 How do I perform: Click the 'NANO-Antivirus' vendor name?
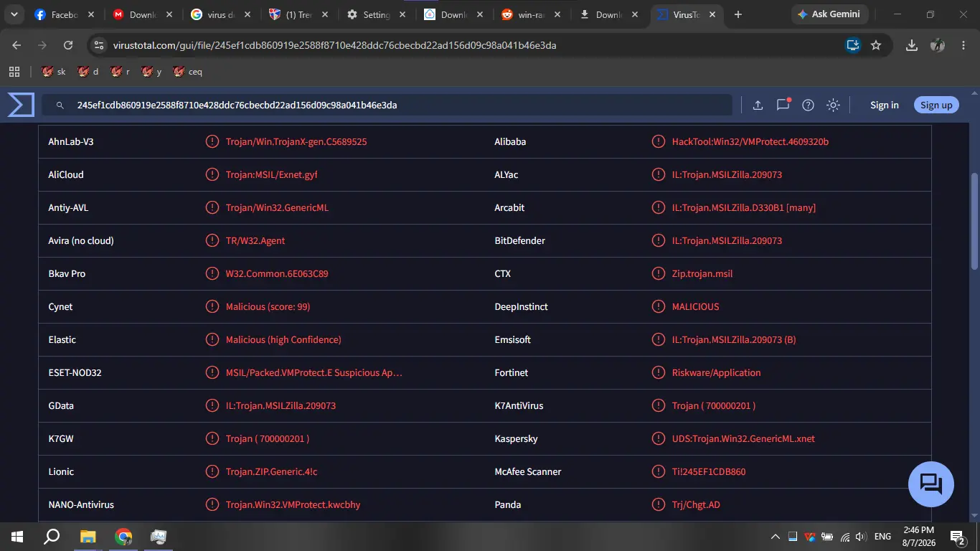point(81,504)
